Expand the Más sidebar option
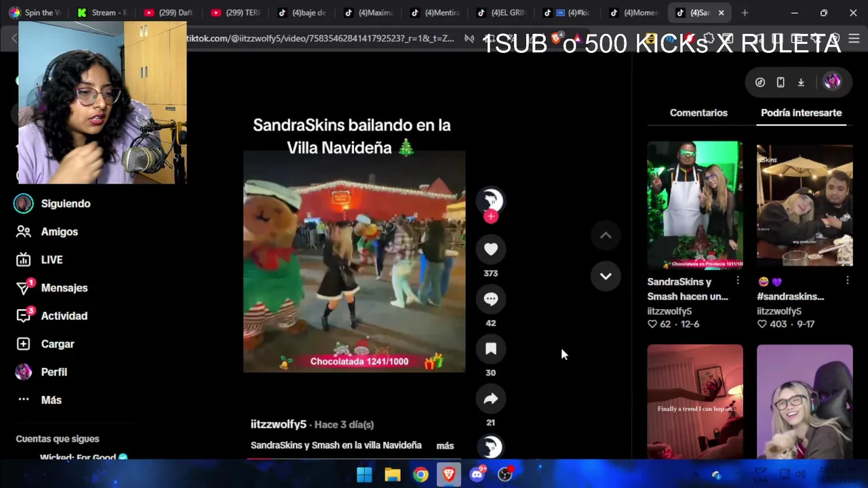868x488 pixels. tap(39, 400)
